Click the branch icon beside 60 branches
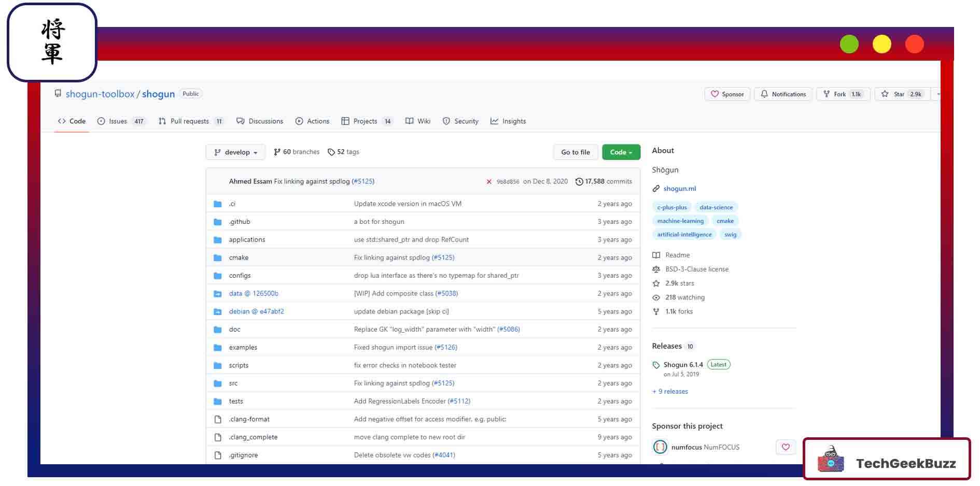Image resolution: width=980 pixels, height=486 pixels. [277, 152]
